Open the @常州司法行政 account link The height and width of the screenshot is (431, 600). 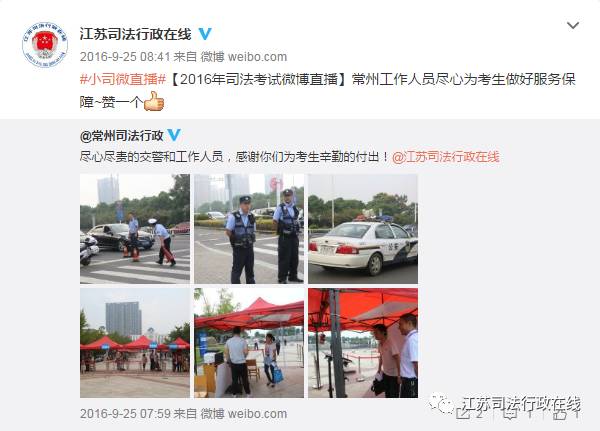(122, 136)
